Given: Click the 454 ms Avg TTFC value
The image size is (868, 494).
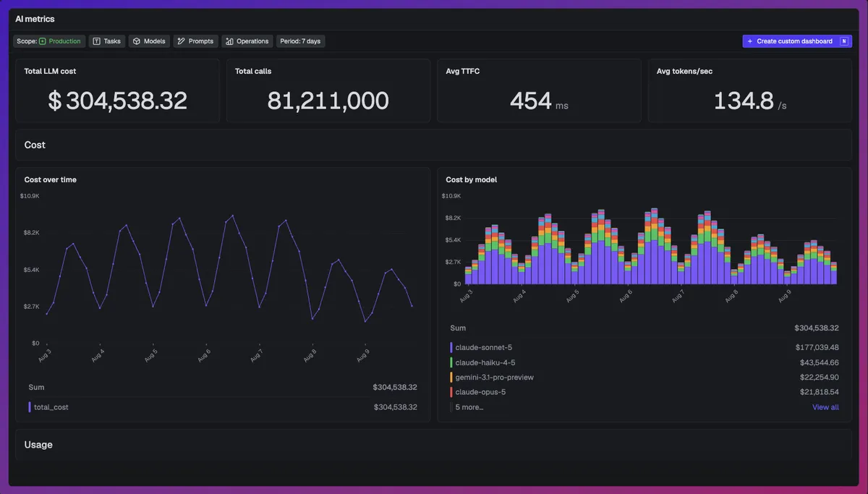Looking at the screenshot, I should click(539, 101).
